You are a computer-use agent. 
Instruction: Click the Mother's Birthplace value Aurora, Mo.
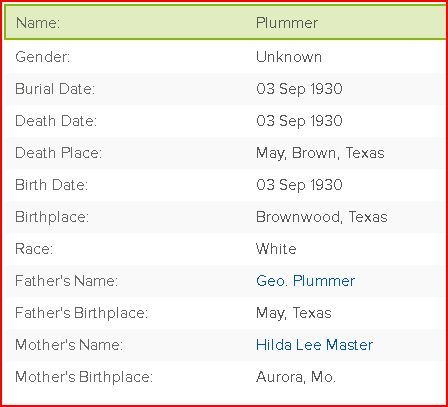pos(296,377)
